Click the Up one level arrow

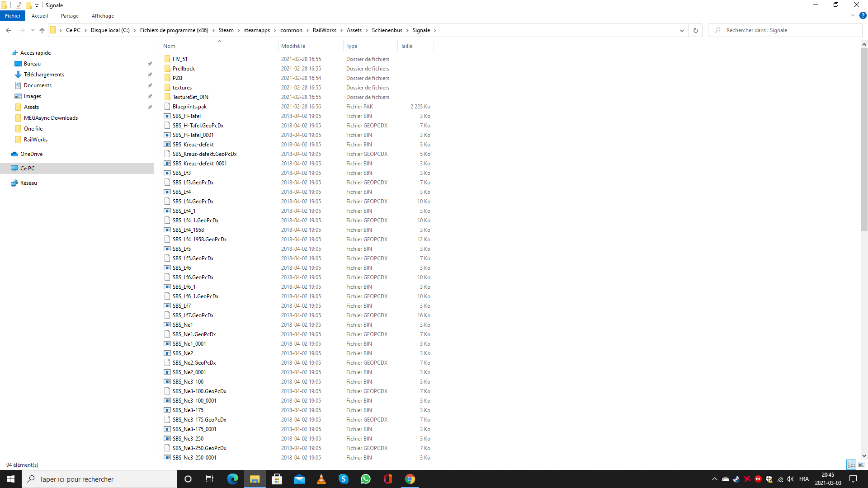(42, 30)
